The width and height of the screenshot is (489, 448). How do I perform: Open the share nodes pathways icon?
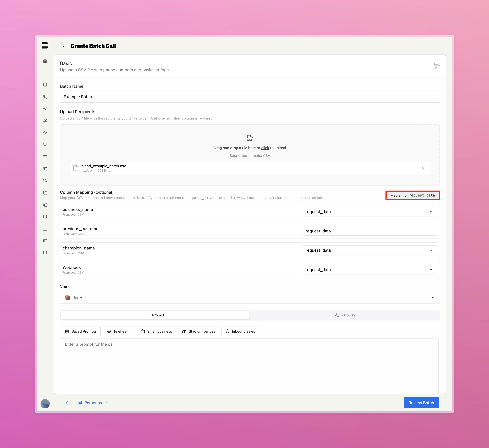click(x=45, y=109)
